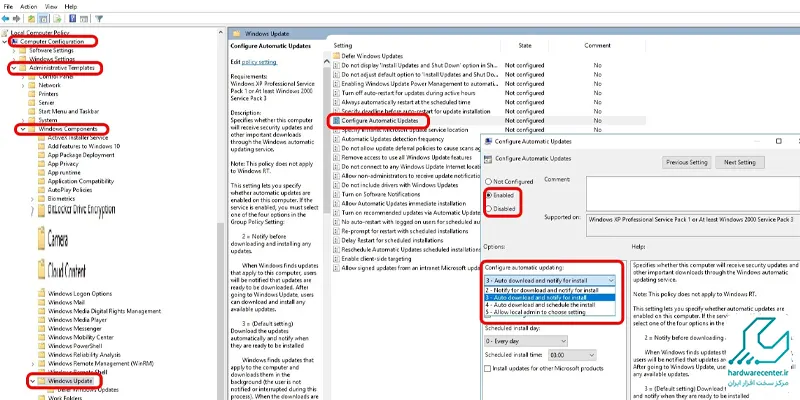
Task: Click the Computer Configuration node icon
Action: (14, 41)
